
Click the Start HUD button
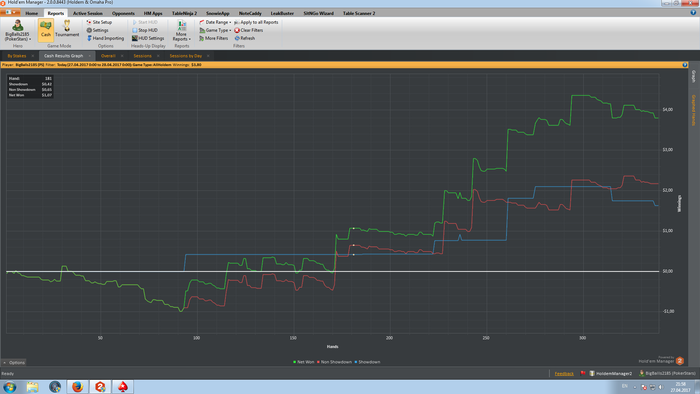[x=145, y=22]
